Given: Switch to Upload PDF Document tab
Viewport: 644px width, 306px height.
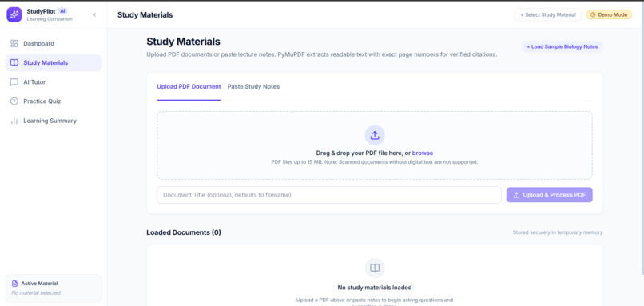Looking at the screenshot, I should coord(189,86).
